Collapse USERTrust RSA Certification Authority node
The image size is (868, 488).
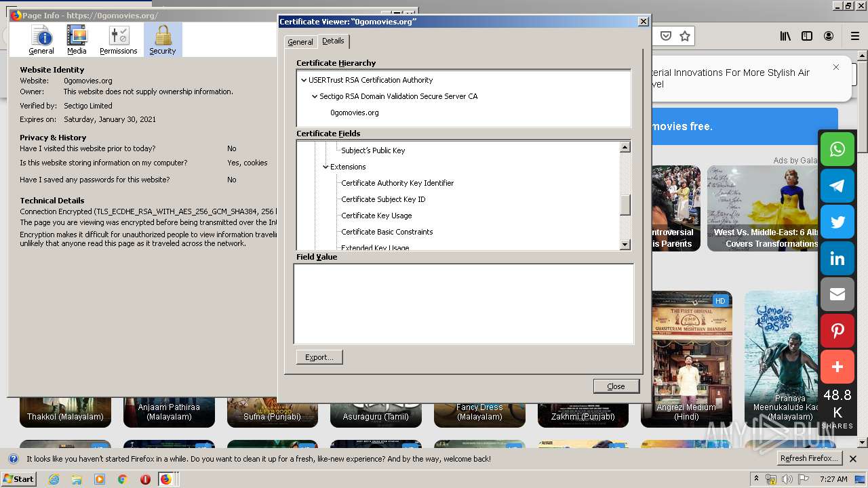[x=304, y=80]
